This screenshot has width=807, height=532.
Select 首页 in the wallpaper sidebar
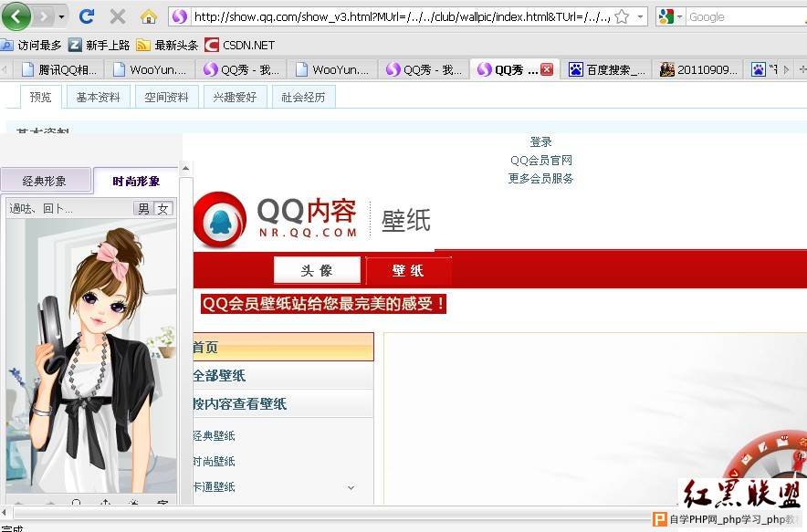pyautogui.click(x=284, y=348)
